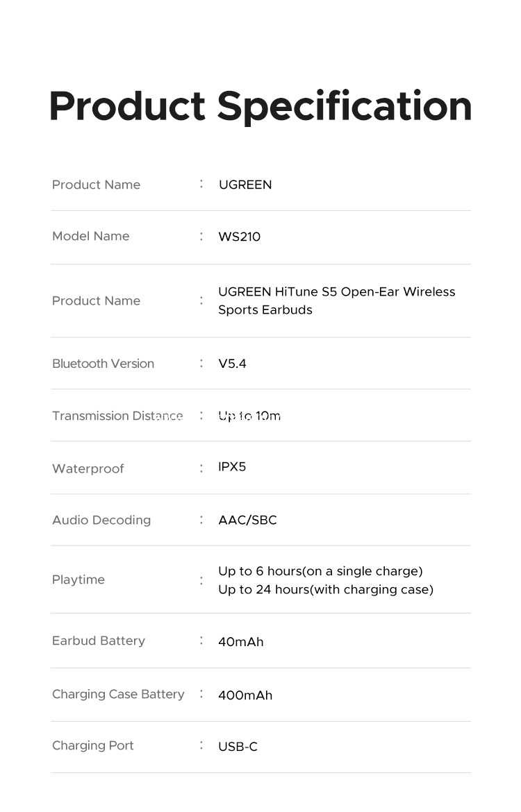Click the Earbud Battery label

(x=99, y=641)
